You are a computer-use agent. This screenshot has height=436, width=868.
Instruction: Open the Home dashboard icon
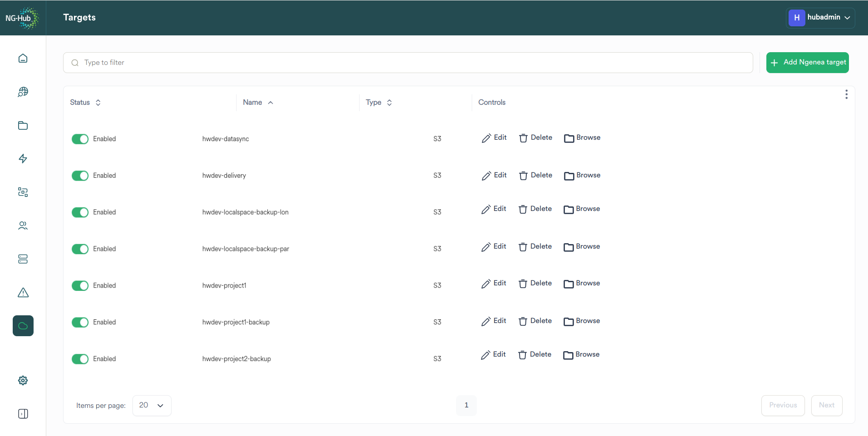tap(23, 58)
